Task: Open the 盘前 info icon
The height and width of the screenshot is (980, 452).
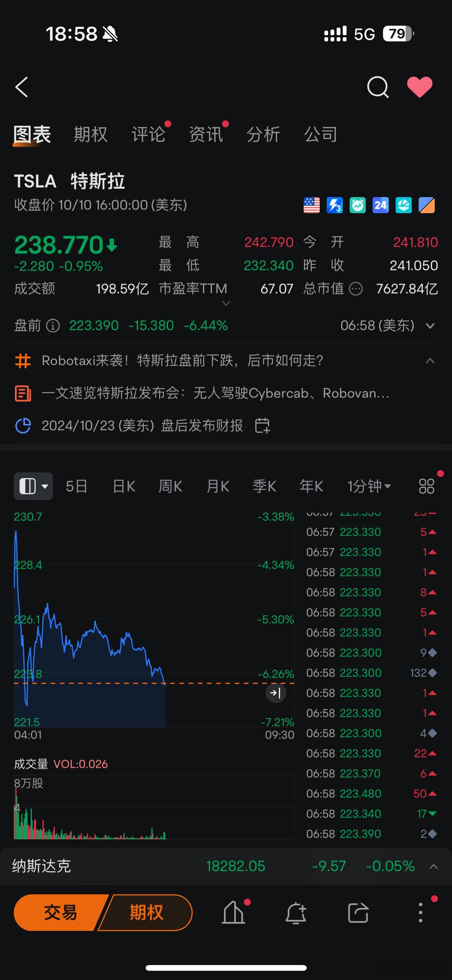Action: [53, 326]
